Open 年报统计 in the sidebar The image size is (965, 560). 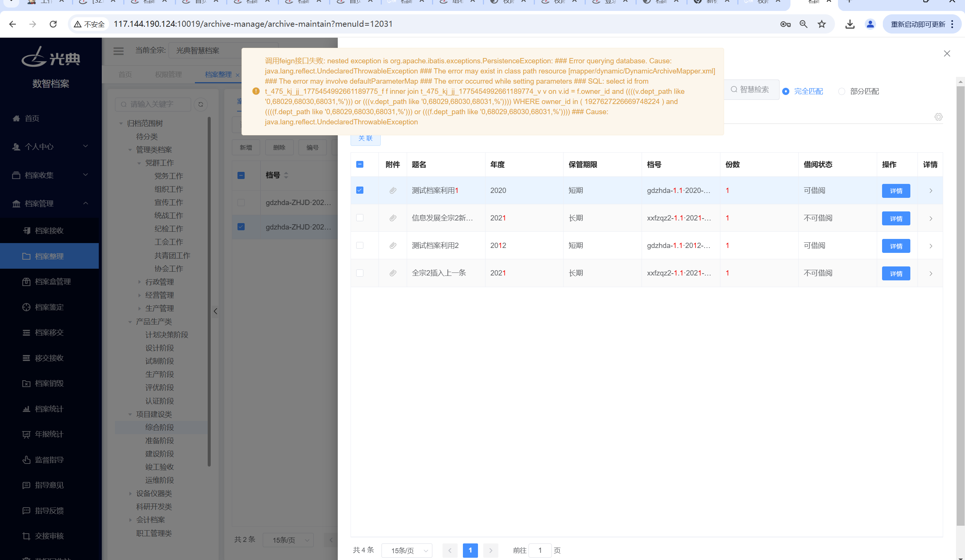49,434
